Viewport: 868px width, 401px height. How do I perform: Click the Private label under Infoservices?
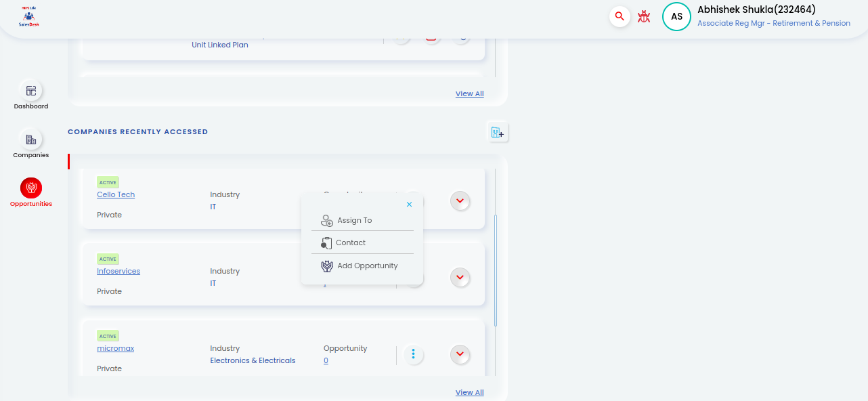(110, 291)
